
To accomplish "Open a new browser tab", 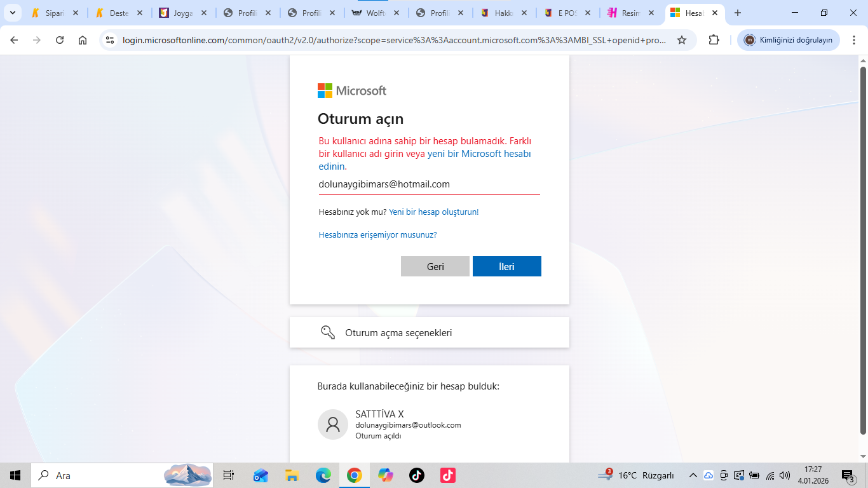I will tap(738, 13).
